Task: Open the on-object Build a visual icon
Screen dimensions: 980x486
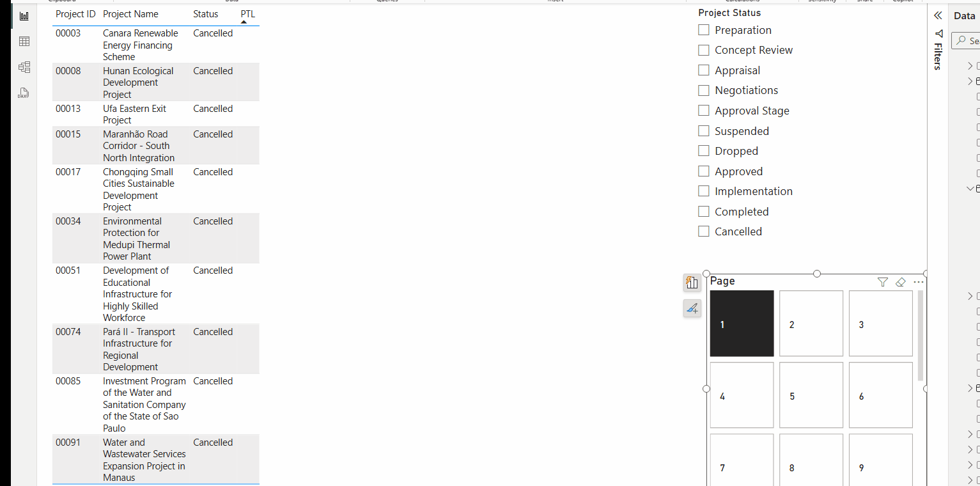Action: point(692,283)
